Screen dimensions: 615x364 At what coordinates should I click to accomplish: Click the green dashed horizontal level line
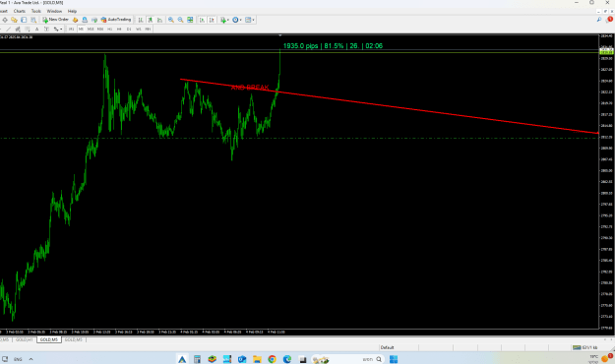[x=299, y=138]
